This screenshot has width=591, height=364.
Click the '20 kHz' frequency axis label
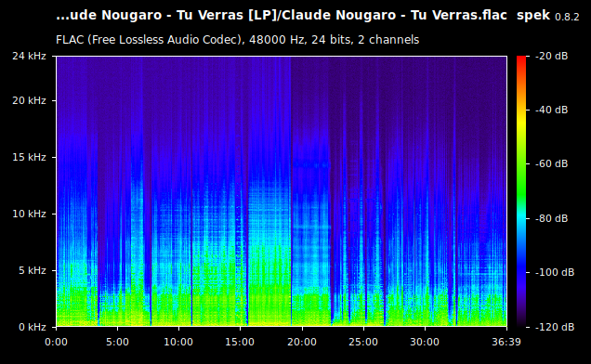(29, 100)
